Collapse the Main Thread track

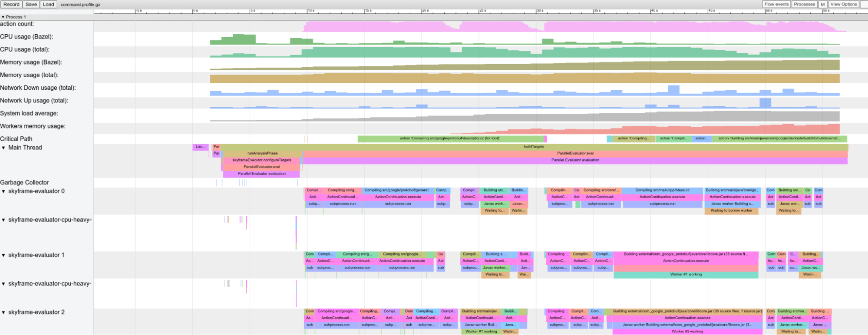tap(3, 148)
